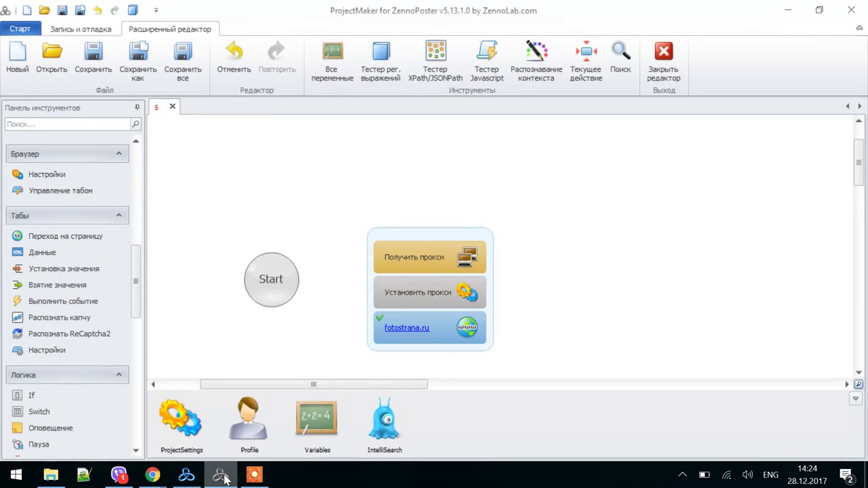Viewport: 868px width, 488px height.
Task: Collapse the Логика section
Action: tap(119, 375)
